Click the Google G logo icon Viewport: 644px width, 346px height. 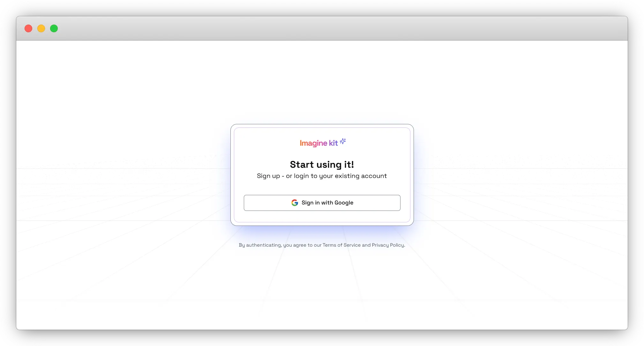pos(295,203)
